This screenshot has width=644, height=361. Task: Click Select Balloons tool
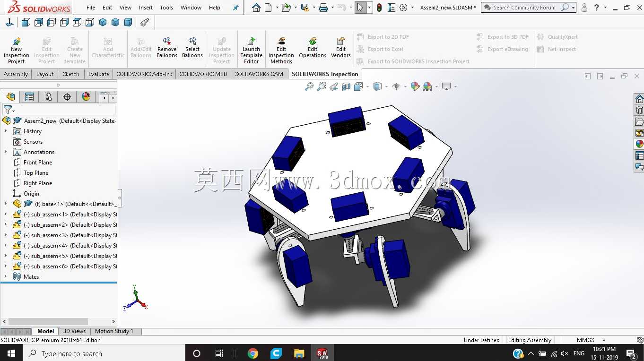pos(192,48)
